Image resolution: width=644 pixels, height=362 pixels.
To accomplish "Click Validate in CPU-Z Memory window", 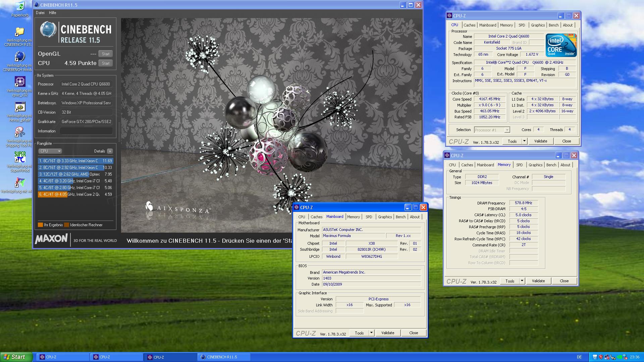I will coord(538,281).
